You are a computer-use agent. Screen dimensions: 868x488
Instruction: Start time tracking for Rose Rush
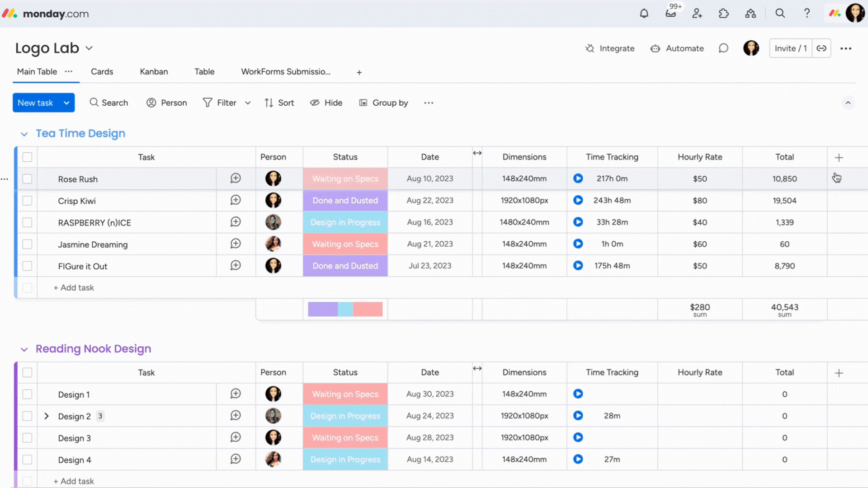578,178
